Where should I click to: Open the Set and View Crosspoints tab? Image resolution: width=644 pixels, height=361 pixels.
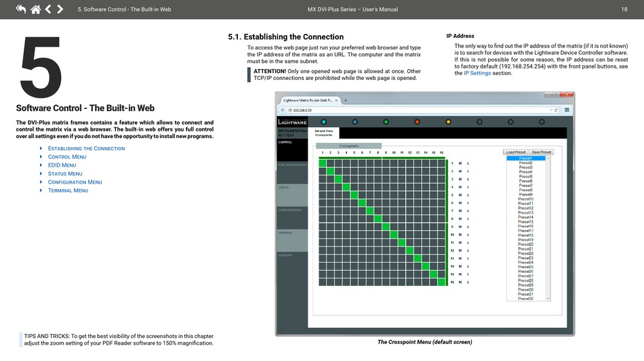pyautogui.click(x=324, y=133)
